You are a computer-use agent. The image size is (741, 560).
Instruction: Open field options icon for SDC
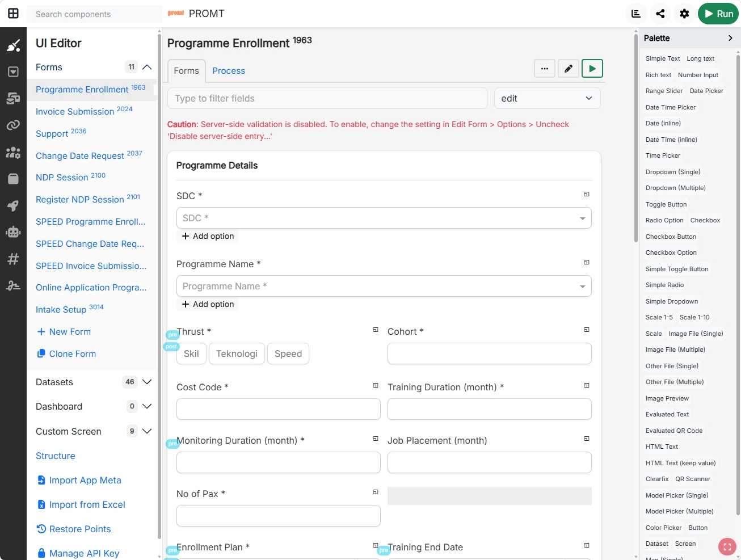click(587, 194)
